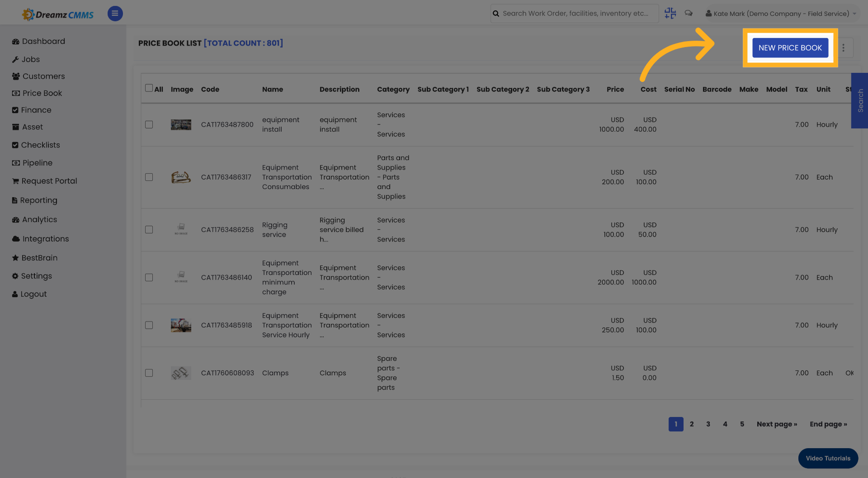Click the Asset archive icon
The height and width of the screenshot is (478, 868).
(x=15, y=127)
